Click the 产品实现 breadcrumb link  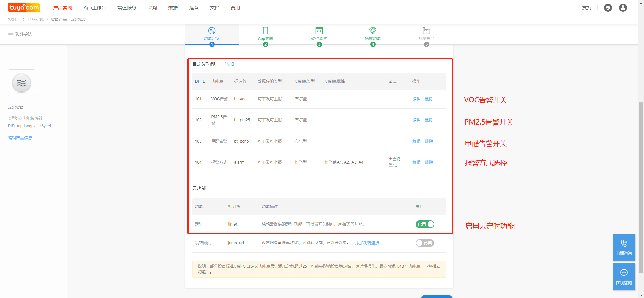click(36, 20)
